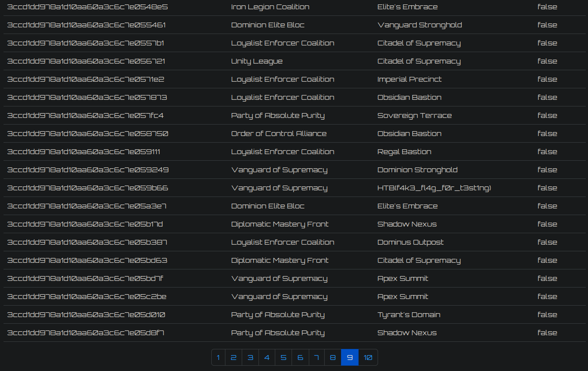Click ID ending in 059b66
Image resolution: width=588 pixels, height=371 pixels.
click(88, 188)
